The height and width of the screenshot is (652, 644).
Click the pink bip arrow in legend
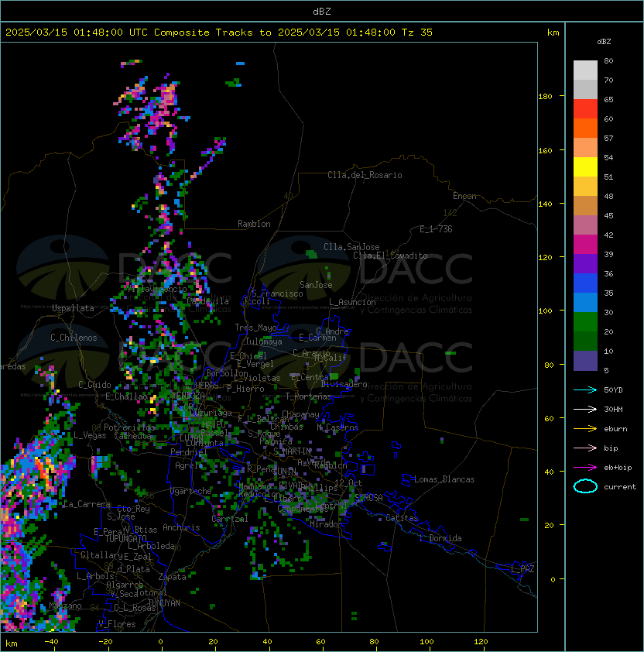(585, 448)
